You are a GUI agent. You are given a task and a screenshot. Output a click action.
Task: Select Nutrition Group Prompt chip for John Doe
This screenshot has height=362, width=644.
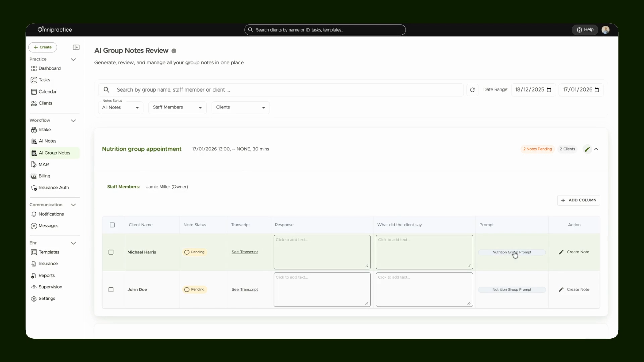click(x=512, y=290)
